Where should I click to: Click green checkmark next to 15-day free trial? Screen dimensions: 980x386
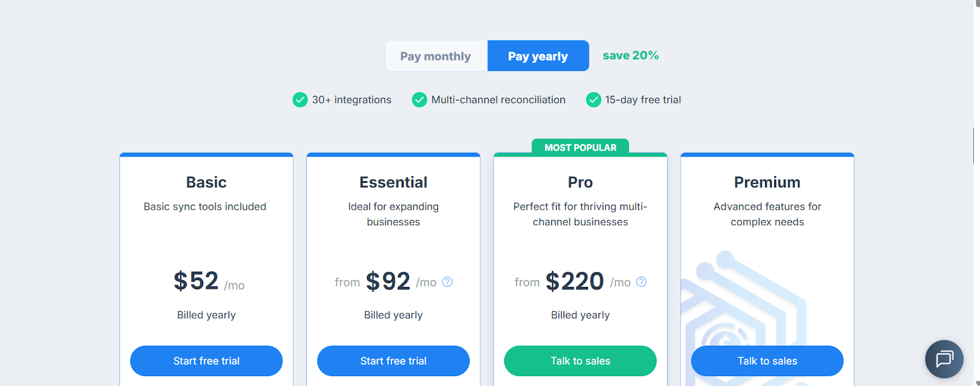coord(594,100)
